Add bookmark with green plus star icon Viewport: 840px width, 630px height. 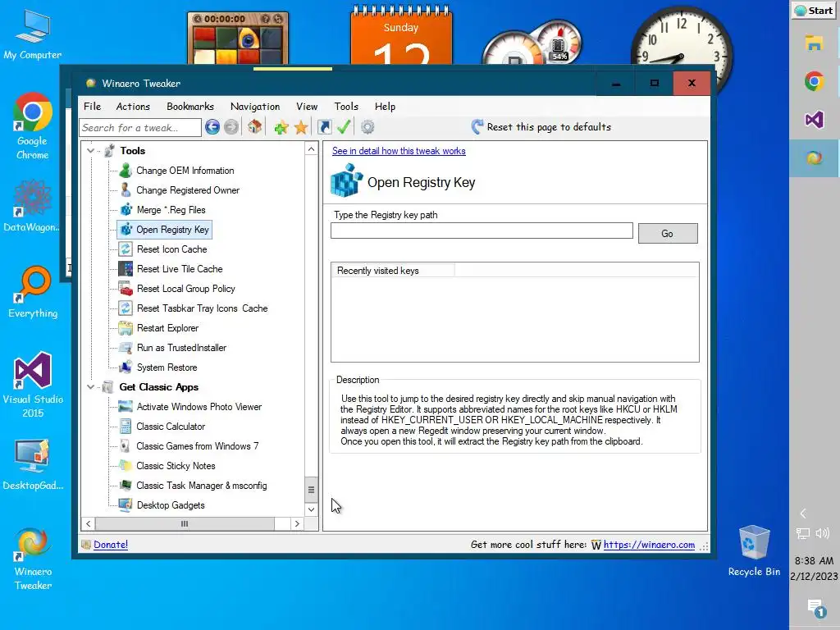coord(281,127)
